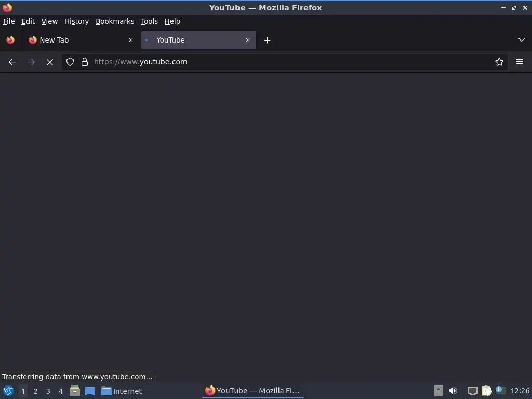Open the Help menu
This screenshot has height=399, width=532.
pyautogui.click(x=172, y=21)
